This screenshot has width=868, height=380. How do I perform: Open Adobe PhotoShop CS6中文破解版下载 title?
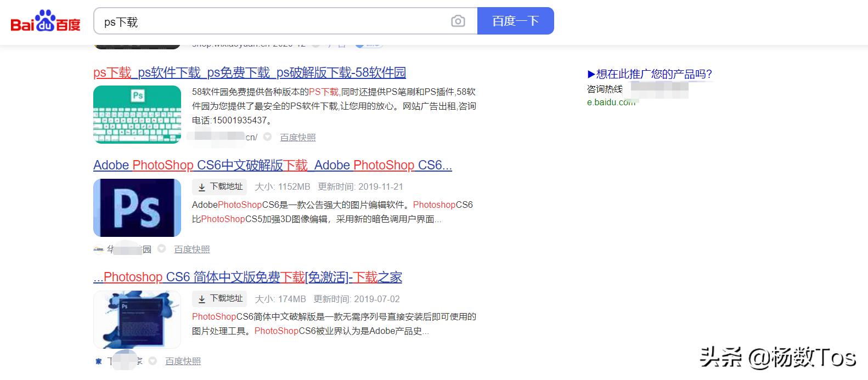pos(273,165)
